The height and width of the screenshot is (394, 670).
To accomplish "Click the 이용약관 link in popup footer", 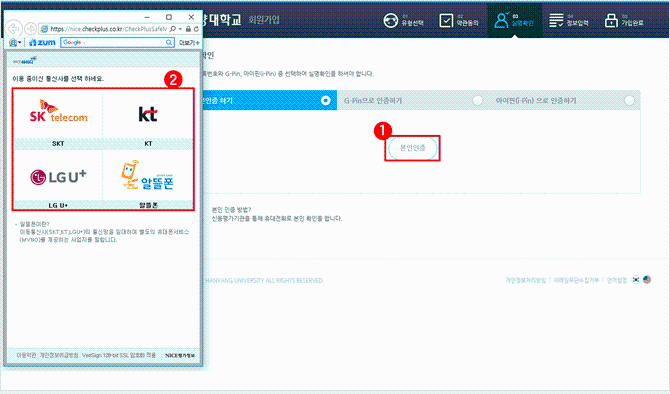I will [x=26, y=355].
